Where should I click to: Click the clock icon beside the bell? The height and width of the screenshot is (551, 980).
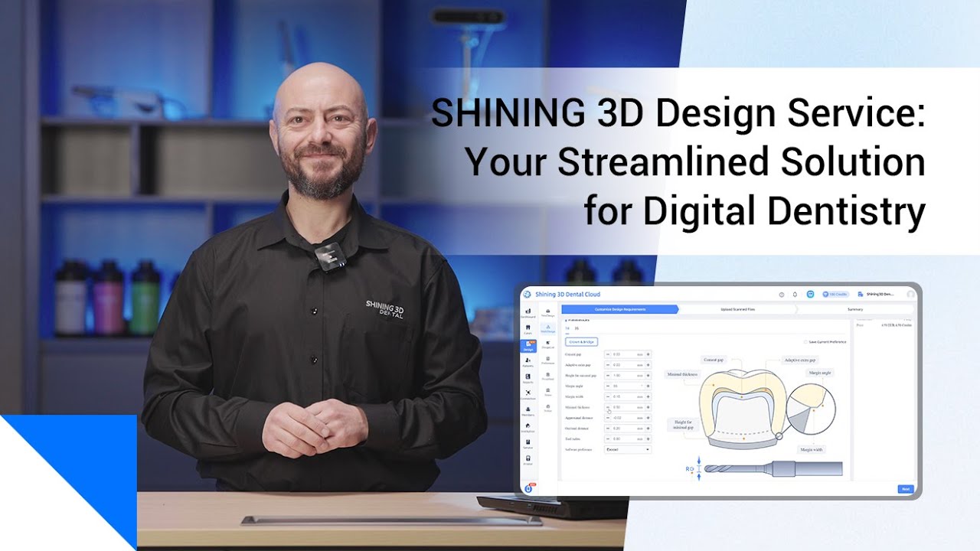(x=782, y=295)
